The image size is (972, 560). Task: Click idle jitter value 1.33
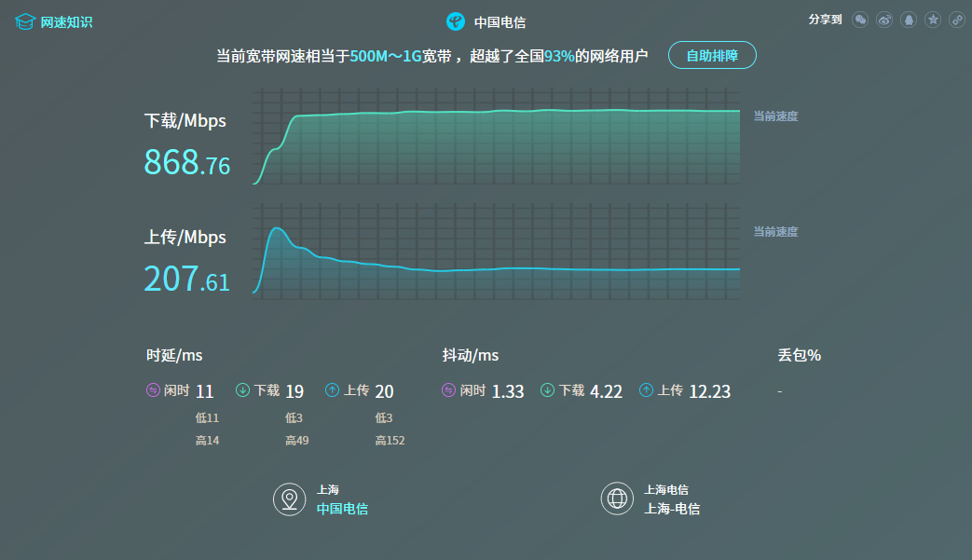[x=508, y=391]
